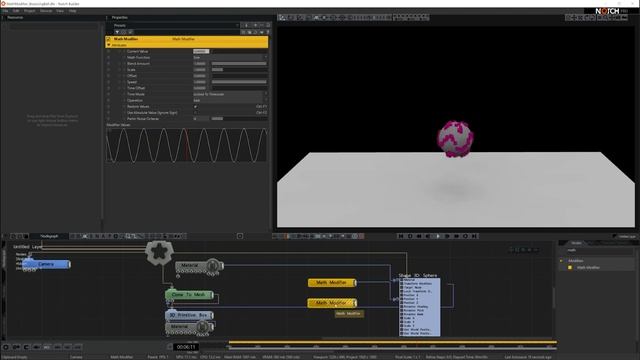Click the timecode field showing 00:06:11
This screenshot has width=640, height=360.
pyautogui.click(x=186, y=347)
